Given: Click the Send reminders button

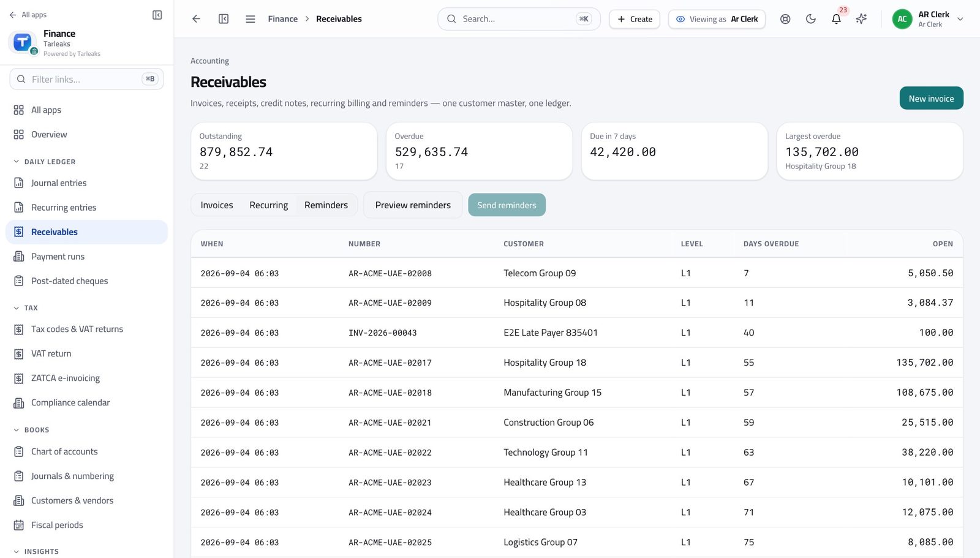Looking at the screenshot, I should click(x=507, y=205).
